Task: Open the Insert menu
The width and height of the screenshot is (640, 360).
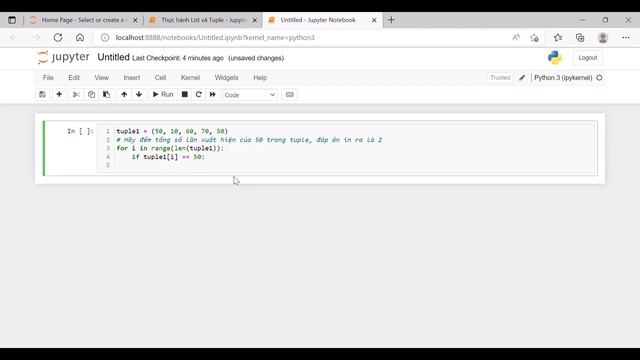Action: point(131,78)
